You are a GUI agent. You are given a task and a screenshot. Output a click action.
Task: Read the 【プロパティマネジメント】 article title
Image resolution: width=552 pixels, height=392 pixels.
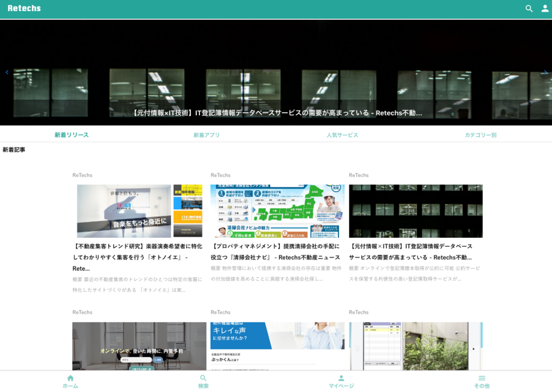pos(275,252)
